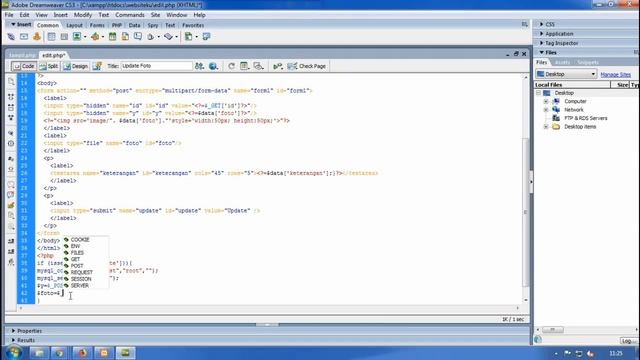640x360 pixels.
Task: Select FTP & RDS Servers in file tree
Action: (x=585, y=118)
